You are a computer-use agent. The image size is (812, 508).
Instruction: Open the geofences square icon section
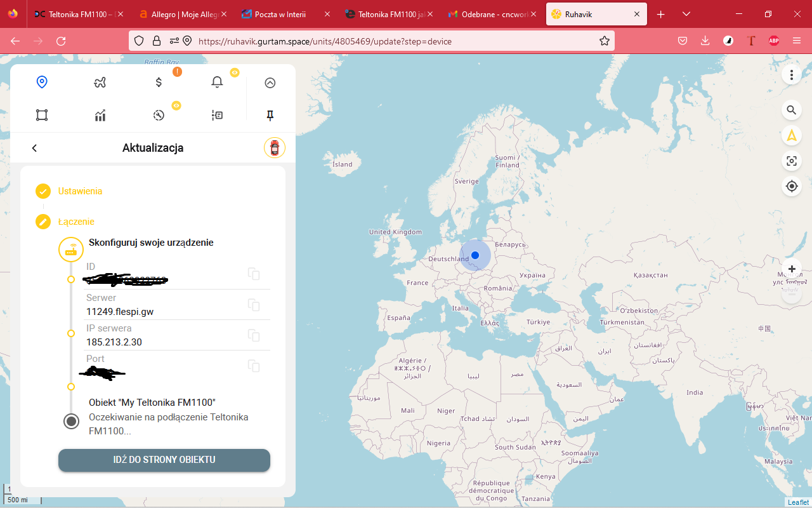[42, 115]
